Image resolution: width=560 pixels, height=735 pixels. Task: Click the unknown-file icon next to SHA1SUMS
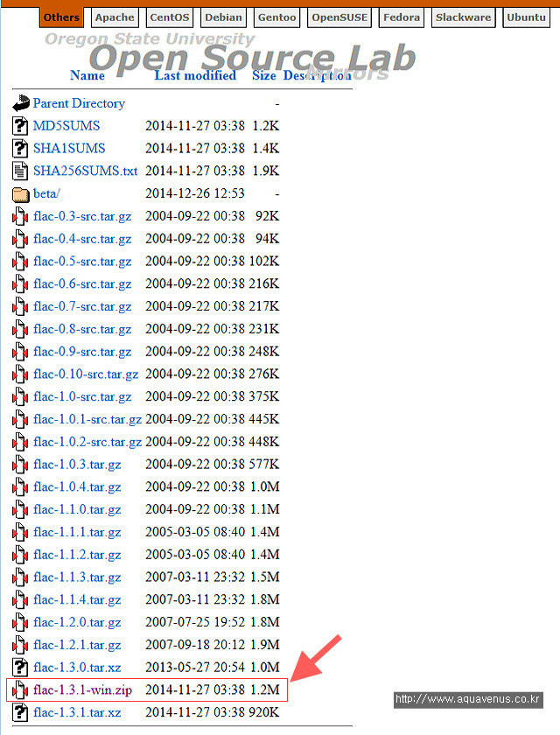pos(19,148)
